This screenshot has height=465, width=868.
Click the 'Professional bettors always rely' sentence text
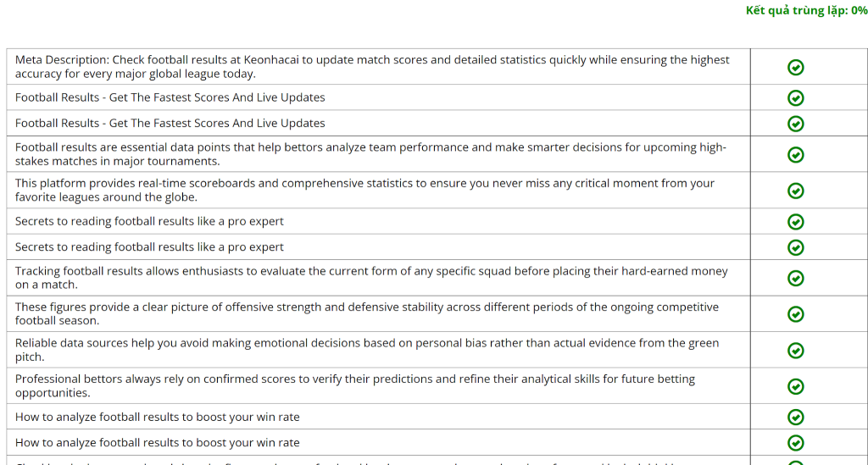click(x=354, y=385)
